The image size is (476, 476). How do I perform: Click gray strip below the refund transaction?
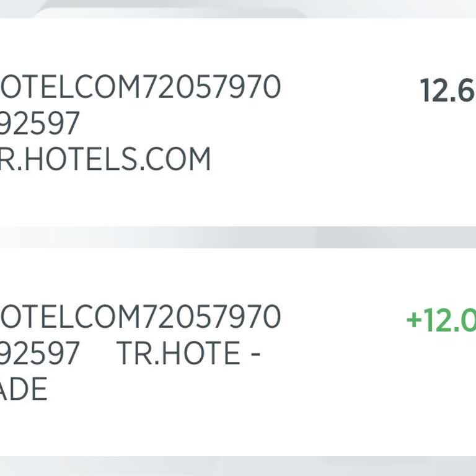coord(238,466)
